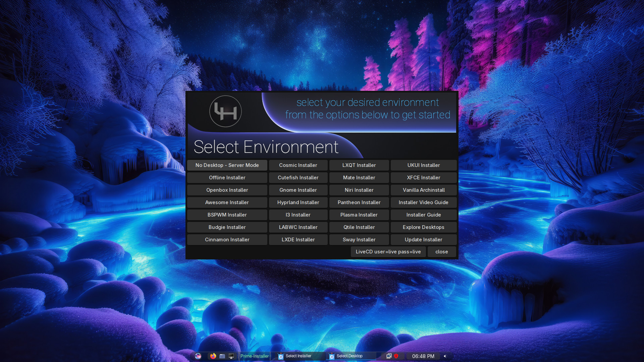Screen dimensions: 644x362
Task: Click the LiveCD user=live pass=live button
Action: point(388,252)
